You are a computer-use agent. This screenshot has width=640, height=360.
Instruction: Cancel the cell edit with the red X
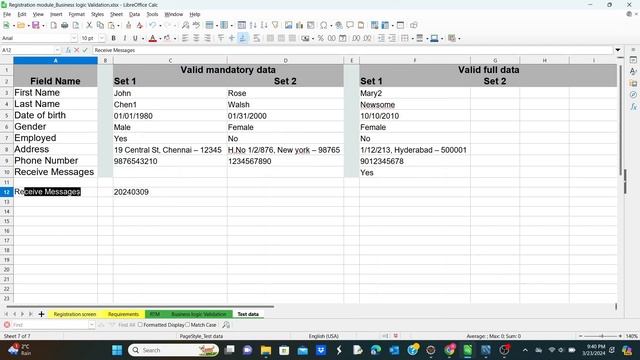click(77, 50)
